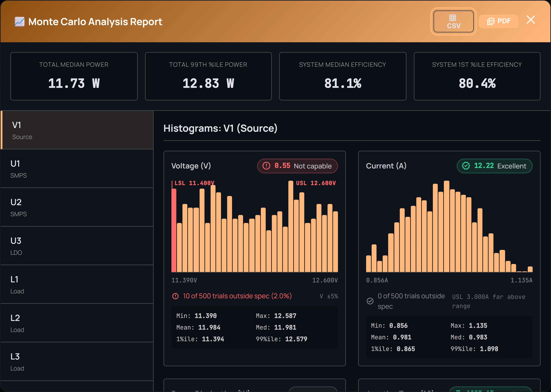Click the check icon beside 0 of 500 trials

click(370, 301)
